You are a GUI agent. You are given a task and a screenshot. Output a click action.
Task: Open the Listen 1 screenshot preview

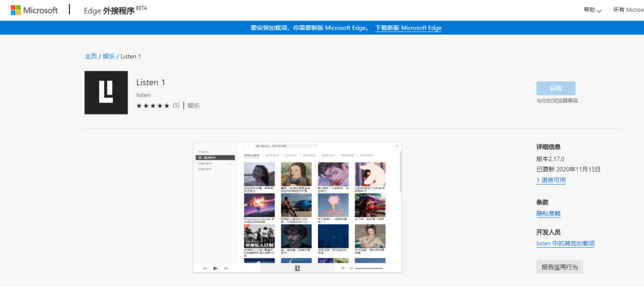[x=298, y=207]
